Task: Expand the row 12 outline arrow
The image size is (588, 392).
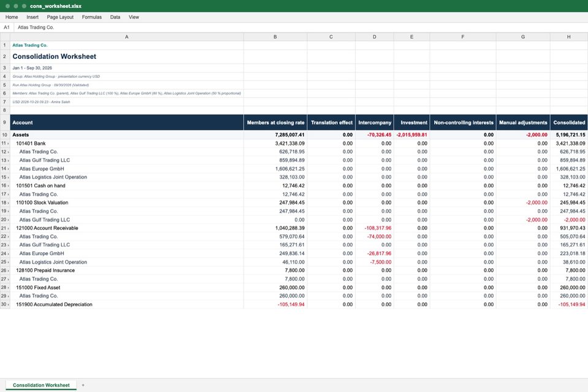Action: (8, 152)
